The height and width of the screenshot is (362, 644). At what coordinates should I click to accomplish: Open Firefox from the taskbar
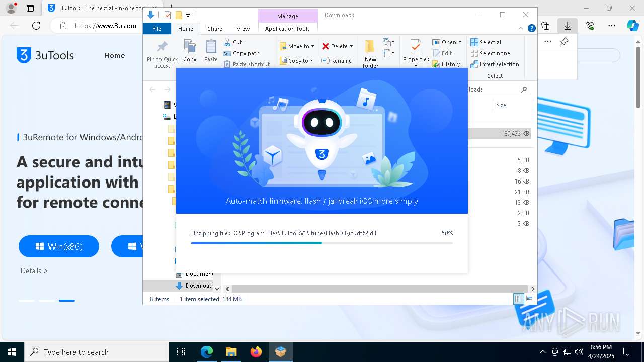[x=256, y=352]
